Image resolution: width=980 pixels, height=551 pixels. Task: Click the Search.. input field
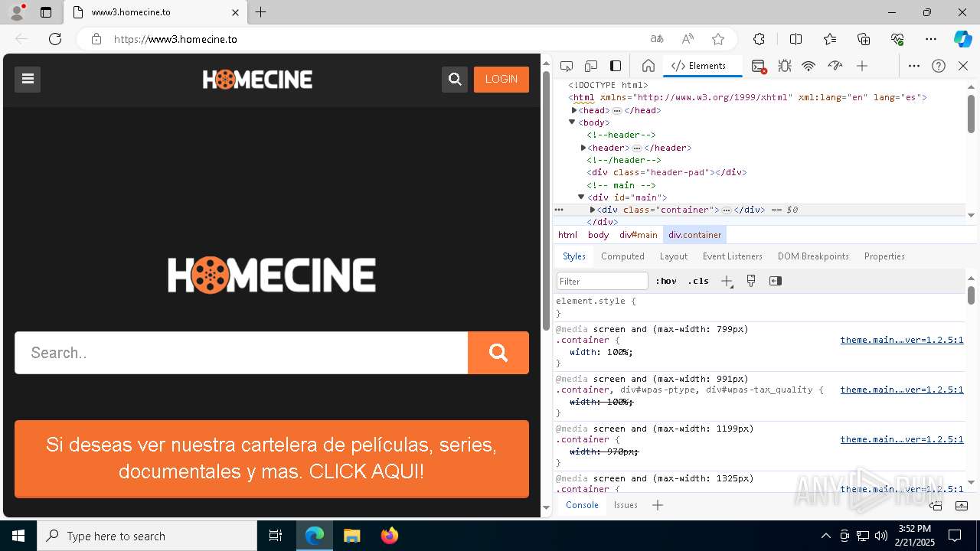(x=241, y=353)
